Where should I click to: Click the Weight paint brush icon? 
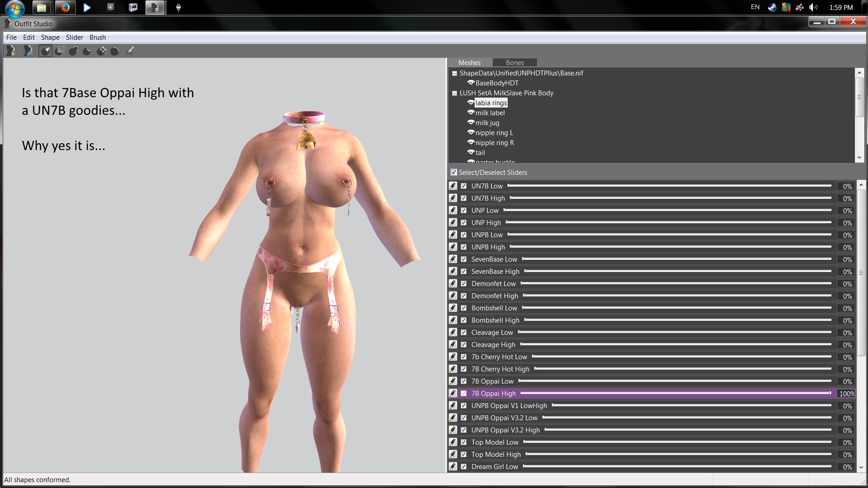click(130, 51)
